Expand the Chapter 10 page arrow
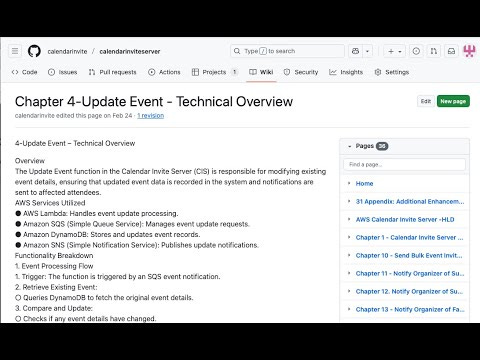 coord(349,255)
